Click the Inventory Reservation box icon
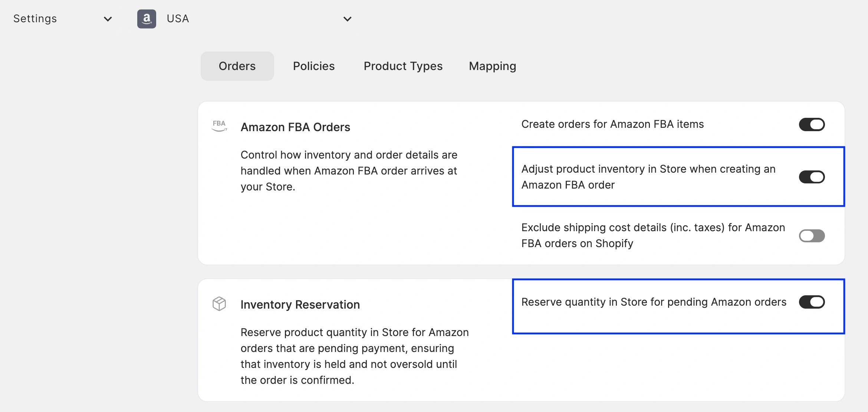The width and height of the screenshot is (868, 412). pyautogui.click(x=219, y=303)
